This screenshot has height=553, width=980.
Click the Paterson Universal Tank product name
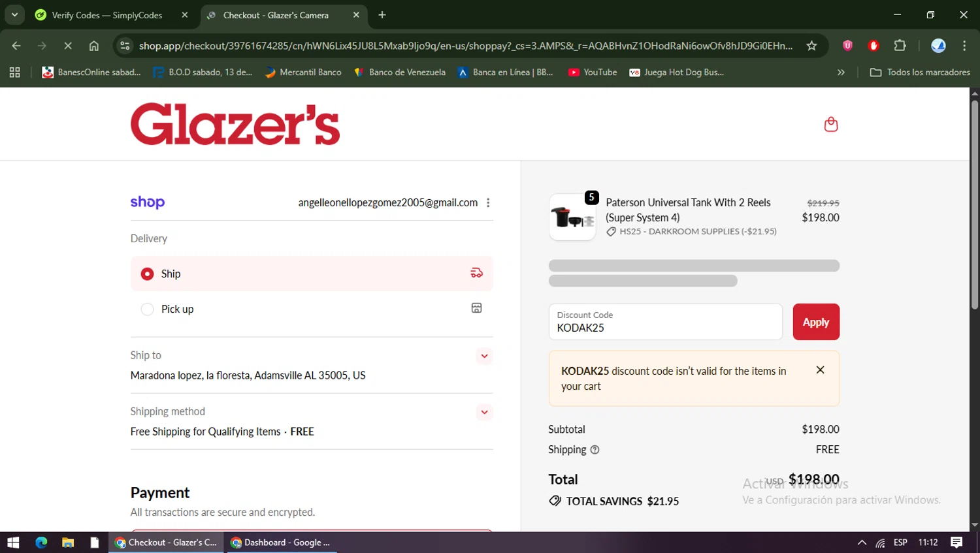point(688,210)
